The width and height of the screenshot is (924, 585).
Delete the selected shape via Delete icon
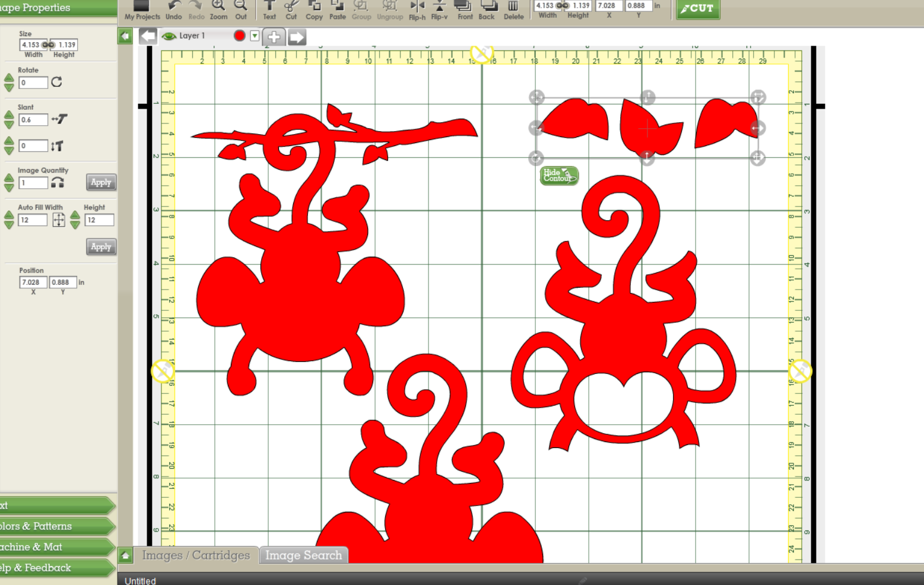[513, 7]
